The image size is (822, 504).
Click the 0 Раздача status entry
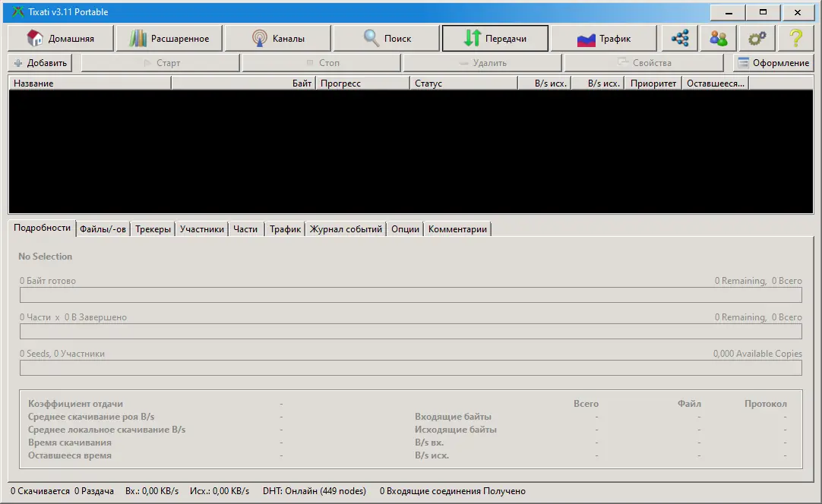(x=94, y=491)
